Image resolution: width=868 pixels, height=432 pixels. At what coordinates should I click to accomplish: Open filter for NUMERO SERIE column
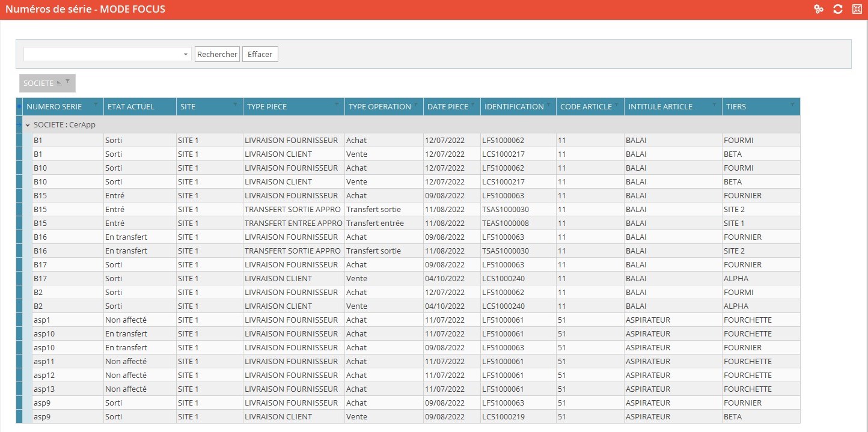pos(96,105)
